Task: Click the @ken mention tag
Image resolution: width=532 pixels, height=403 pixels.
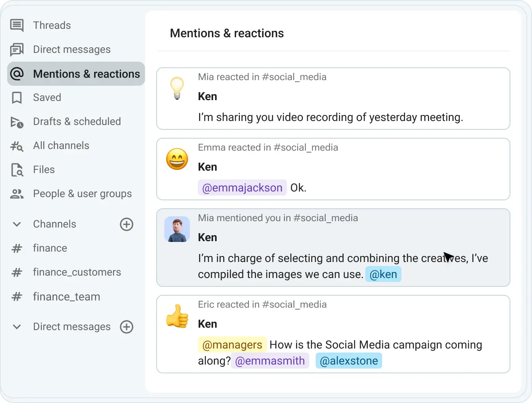Action: [x=383, y=274]
